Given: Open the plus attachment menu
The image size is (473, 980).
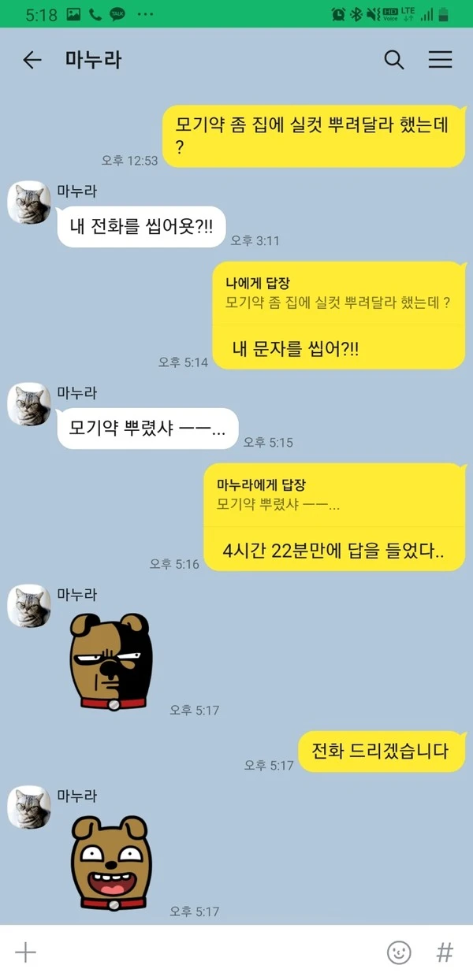Looking at the screenshot, I should tap(26, 952).
